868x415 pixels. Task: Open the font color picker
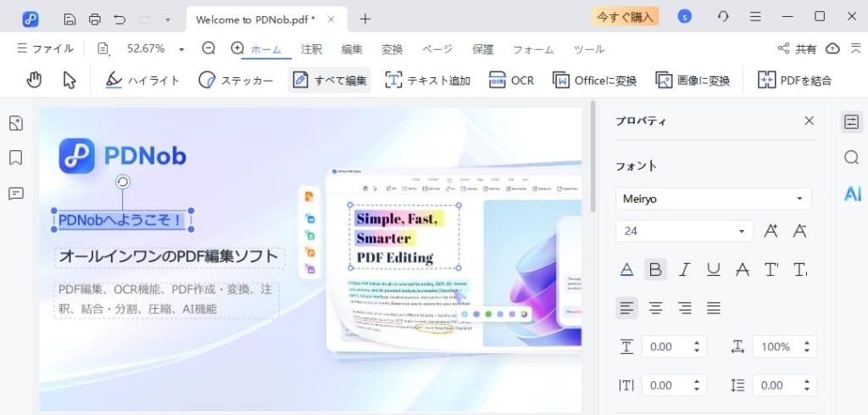pyautogui.click(x=626, y=269)
